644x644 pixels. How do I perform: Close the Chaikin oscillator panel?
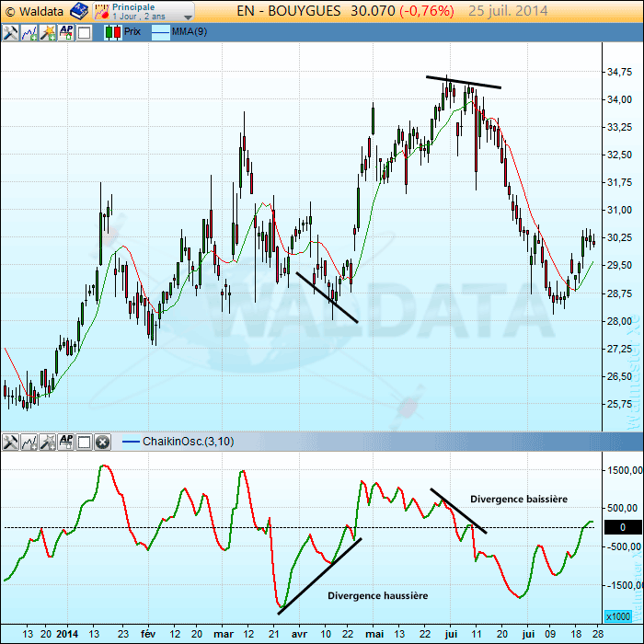pyautogui.click(x=103, y=443)
